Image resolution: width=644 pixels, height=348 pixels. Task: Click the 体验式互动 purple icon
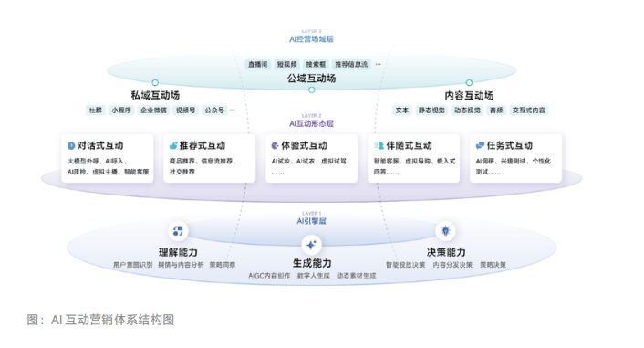(x=275, y=145)
